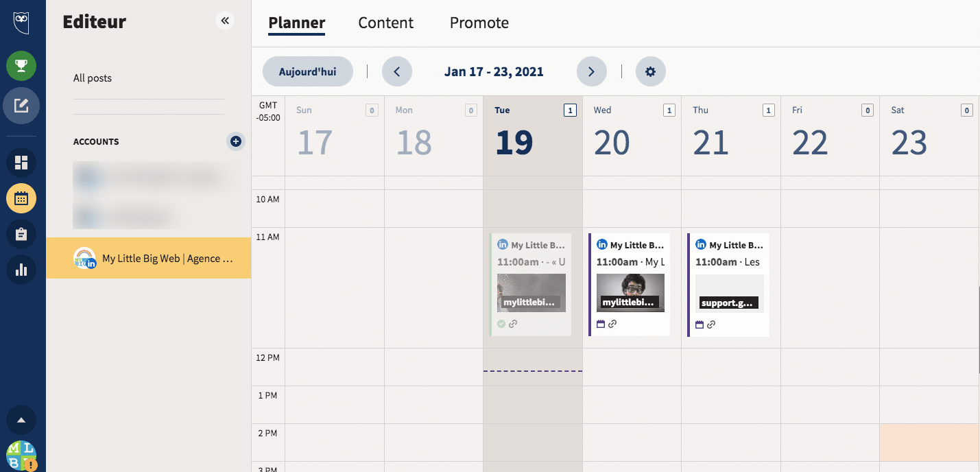This screenshot has width=980, height=472.
Task: Select the trophy achievements icon
Action: pyautogui.click(x=21, y=66)
